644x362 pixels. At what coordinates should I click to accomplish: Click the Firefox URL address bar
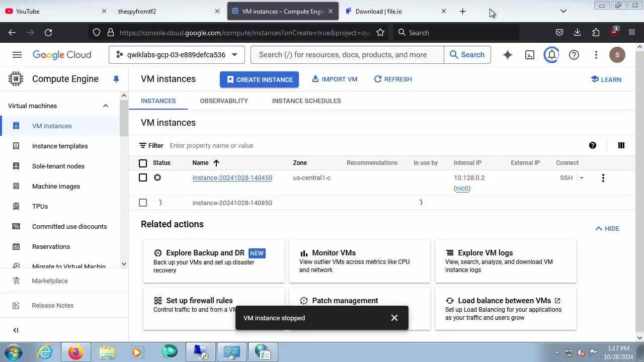tap(246, 32)
